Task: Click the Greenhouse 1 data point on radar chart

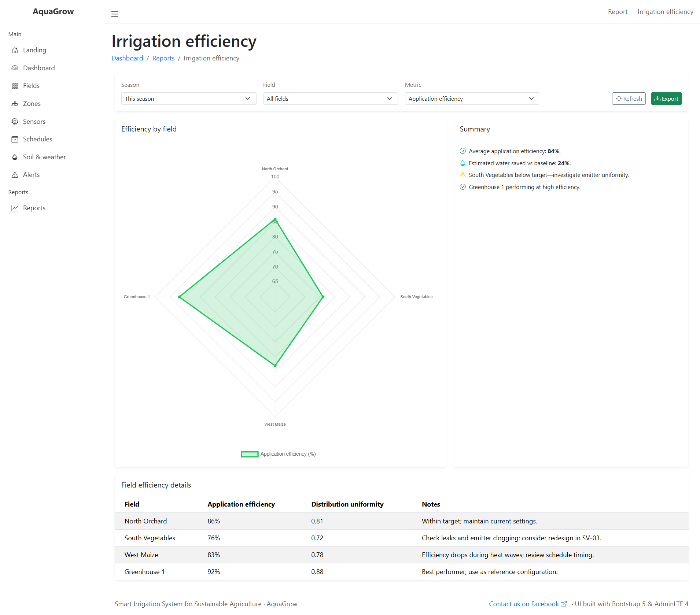Action: 179,297
